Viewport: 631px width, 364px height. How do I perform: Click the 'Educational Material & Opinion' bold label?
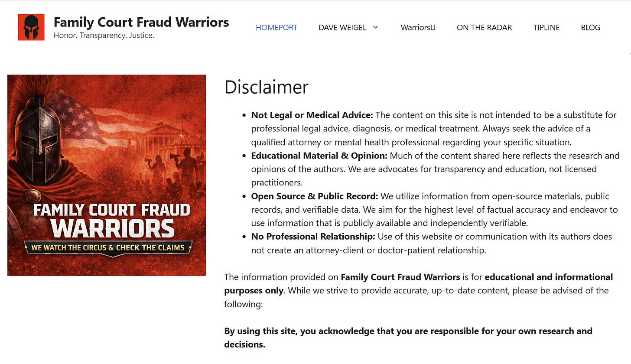point(319,156)
